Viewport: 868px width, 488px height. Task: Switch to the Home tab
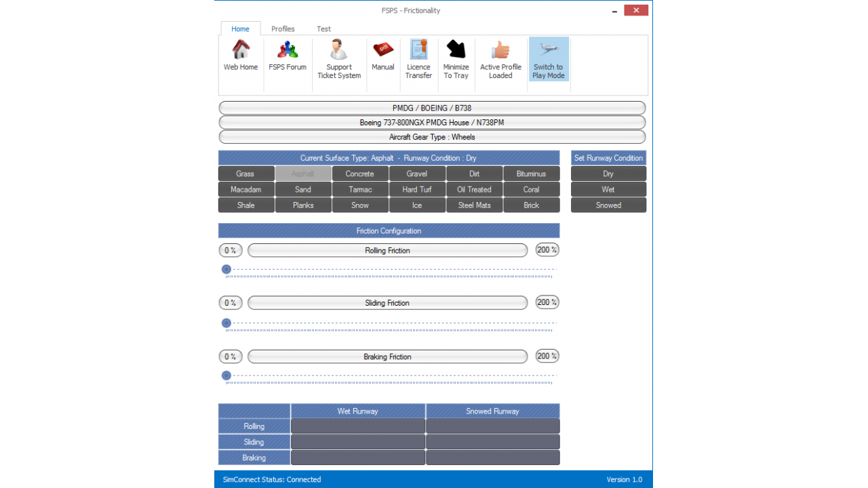(240, 29)
